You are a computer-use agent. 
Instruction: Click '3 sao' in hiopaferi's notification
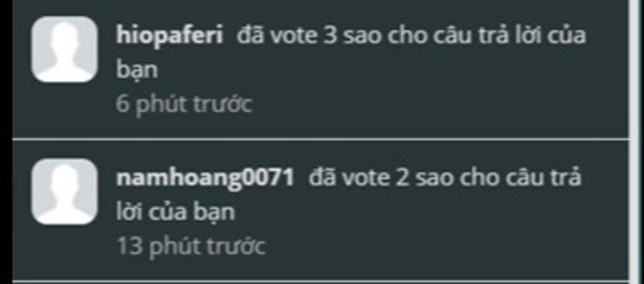(x=355, y=36)
